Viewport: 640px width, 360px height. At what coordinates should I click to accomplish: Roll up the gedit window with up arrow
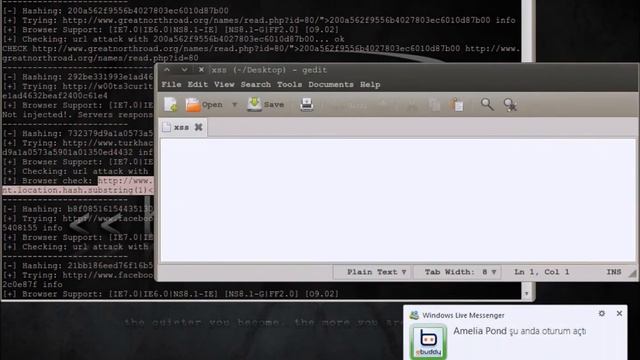pyautogui.click(x=167, y=70)
